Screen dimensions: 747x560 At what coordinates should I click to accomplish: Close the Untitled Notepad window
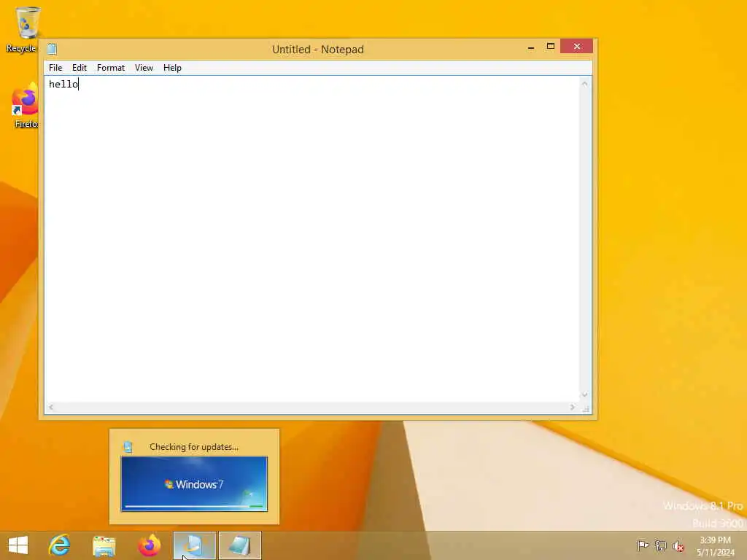(576, 46)
